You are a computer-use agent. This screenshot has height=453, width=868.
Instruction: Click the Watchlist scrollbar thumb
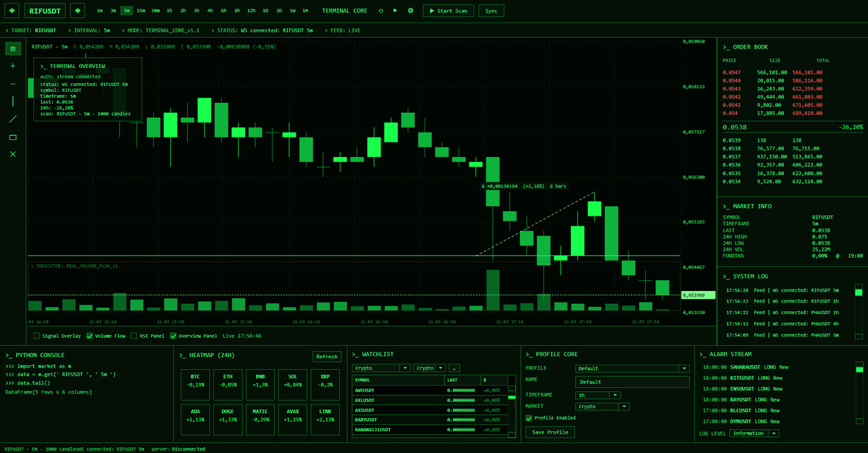pos(511,397)
